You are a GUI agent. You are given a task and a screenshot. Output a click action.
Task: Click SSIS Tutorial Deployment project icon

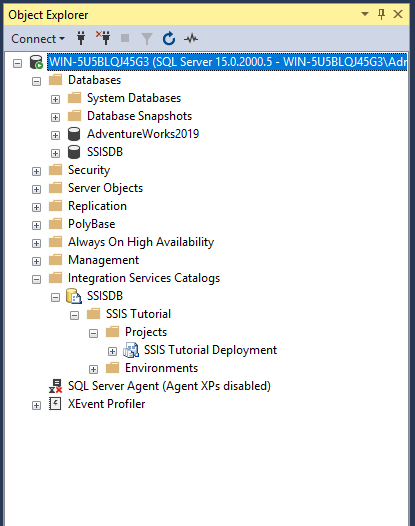(131, 350)
